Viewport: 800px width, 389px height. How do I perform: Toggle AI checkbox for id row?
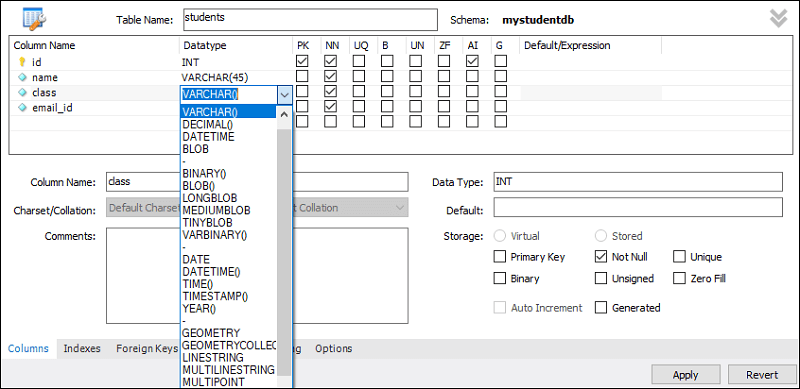pyautogui.click(x=473, y=62)
